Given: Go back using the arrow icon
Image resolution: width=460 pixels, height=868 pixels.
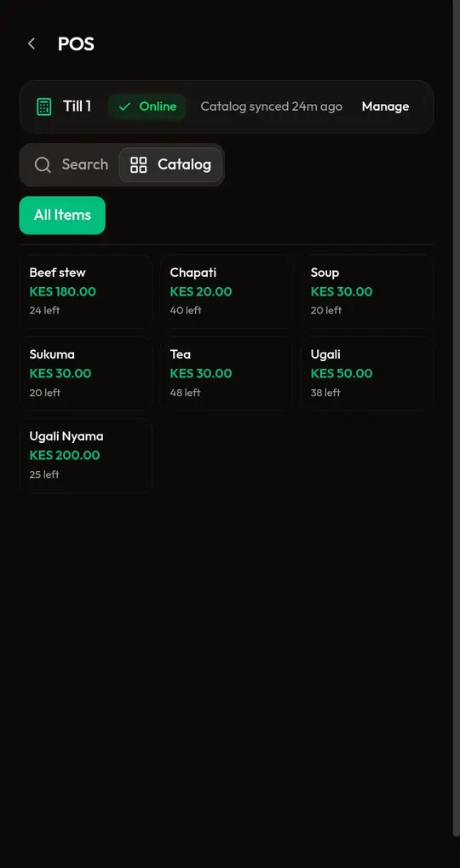Looking at the screenshot, I should (32, 43).
